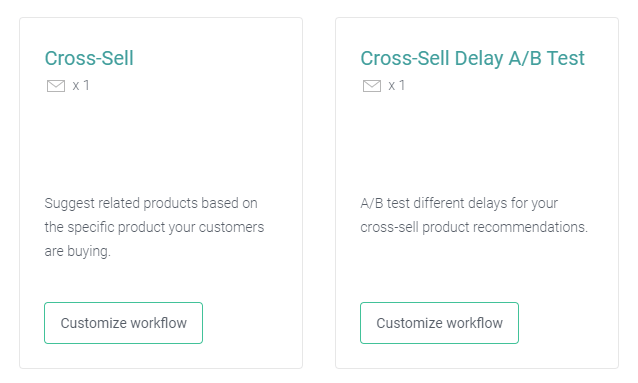Open the Cross-Sell workflow title link
The width and height of the screenshot is (638, 383).
click(x=89, y=58)
